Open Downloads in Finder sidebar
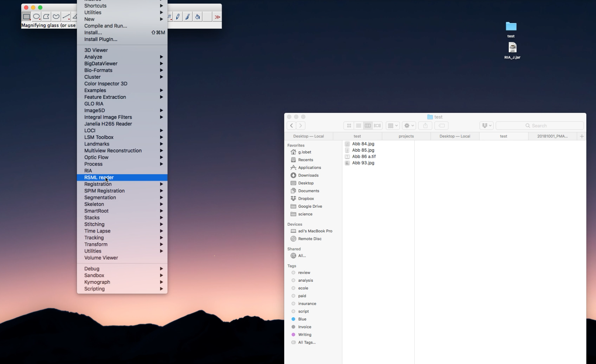 coord(308,175)
